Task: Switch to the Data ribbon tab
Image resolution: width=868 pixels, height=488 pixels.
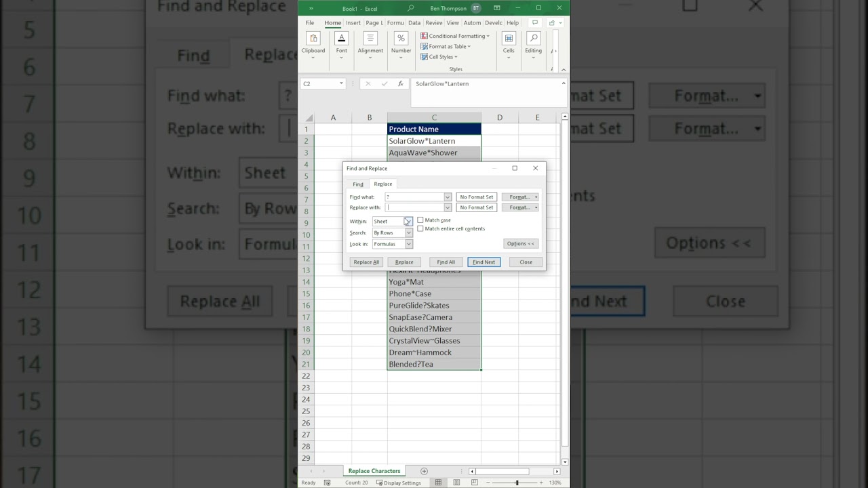Action: click(x=414, y=23)
